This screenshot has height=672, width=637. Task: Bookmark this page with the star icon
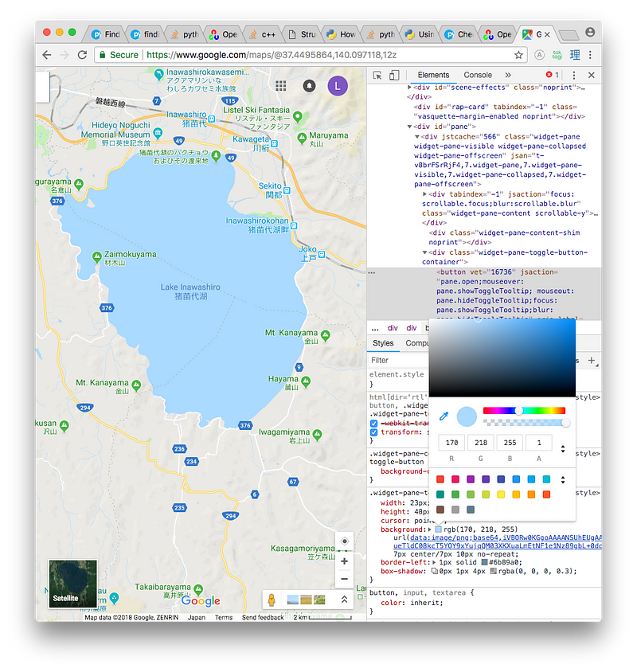pyautogui.click(x=518, y=55)
